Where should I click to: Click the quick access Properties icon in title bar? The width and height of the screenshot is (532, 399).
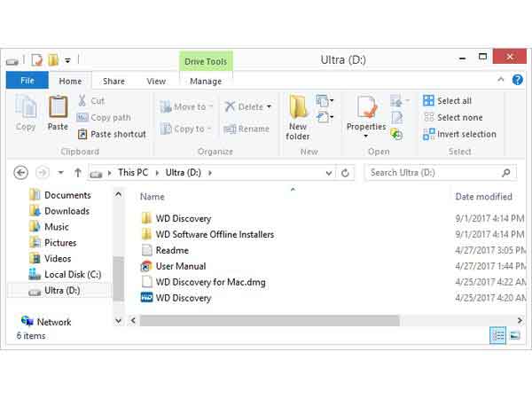(36, 60)
